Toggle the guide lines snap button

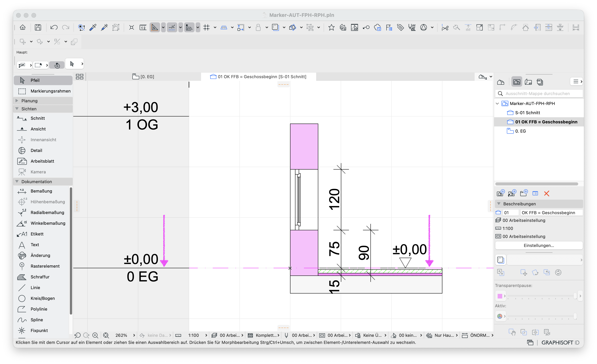pos(172,27)
